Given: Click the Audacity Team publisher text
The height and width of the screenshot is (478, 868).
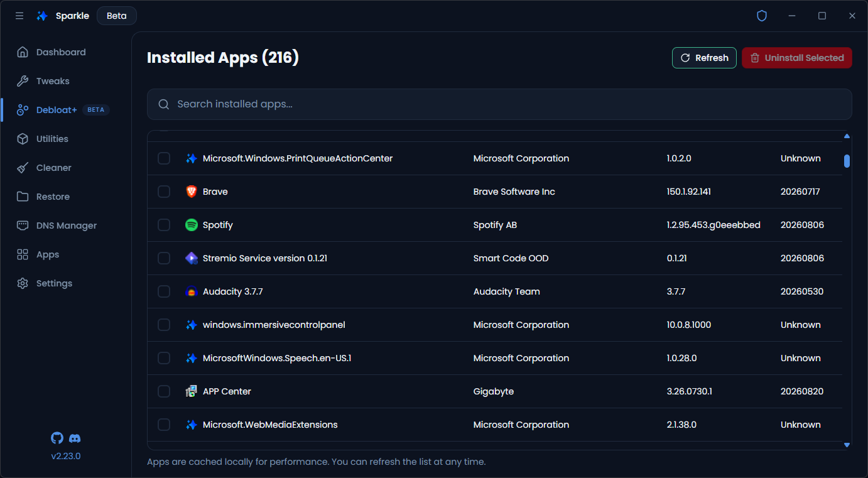Looking at the screenshot, I should click(506, 291).
